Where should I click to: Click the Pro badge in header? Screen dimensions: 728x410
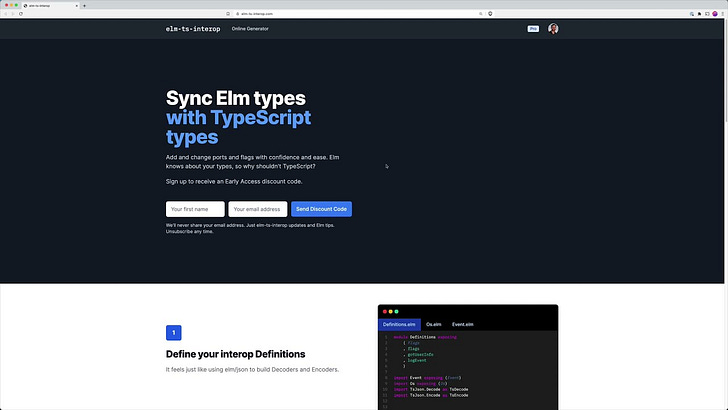pyautogui.click(x=533, y=29)
